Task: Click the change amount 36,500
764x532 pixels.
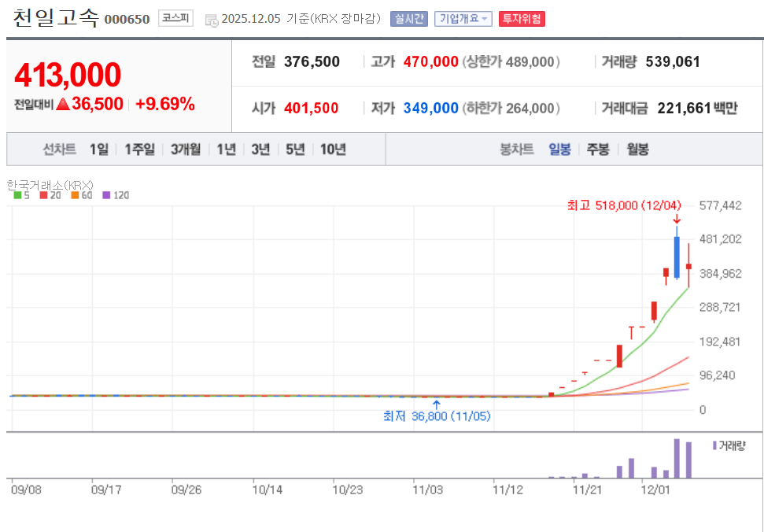Action: coord(97,104)
